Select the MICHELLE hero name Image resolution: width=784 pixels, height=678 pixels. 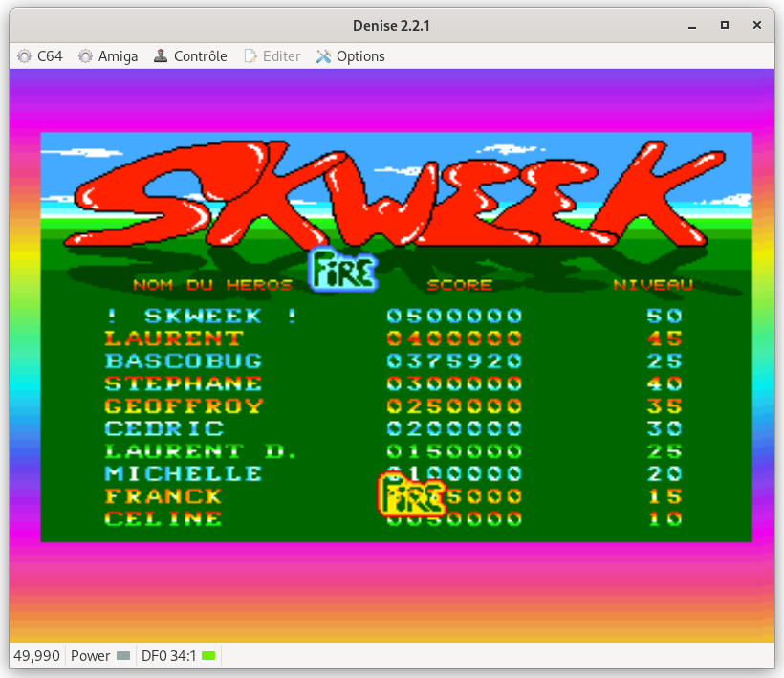click(x=184, y=473)
